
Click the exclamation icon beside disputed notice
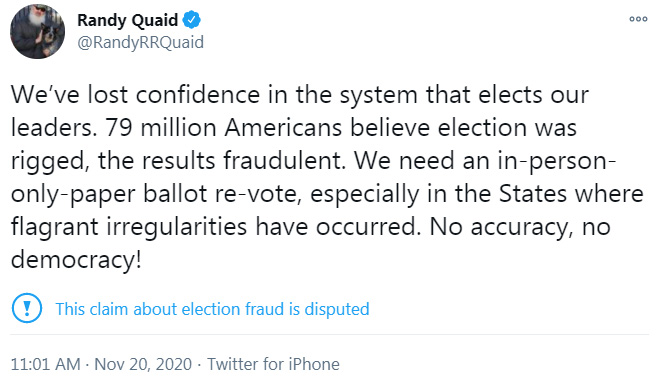27,308
